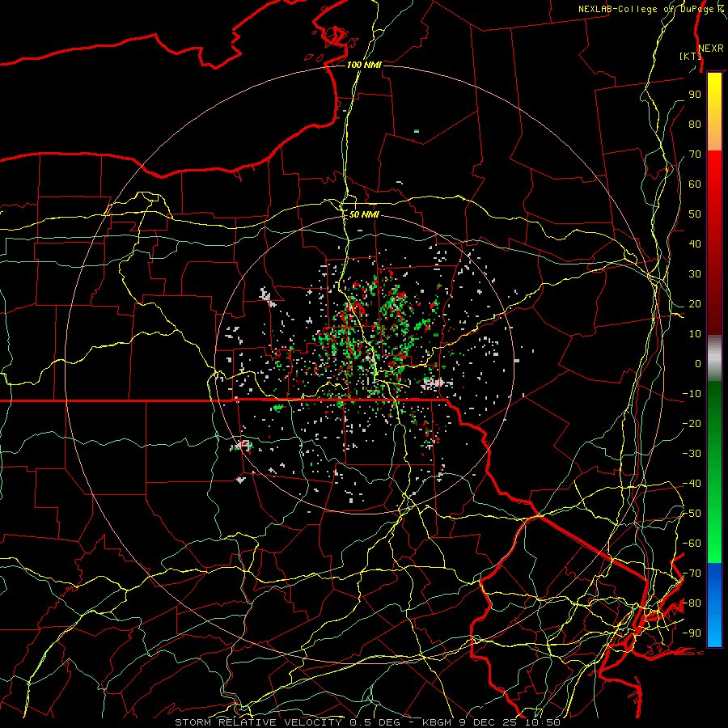Image resolution: width=728 pixels, height=728 pixels.
Task: Pick the gray zero-velocity segment of color bar
Action: tap(714, 358)
